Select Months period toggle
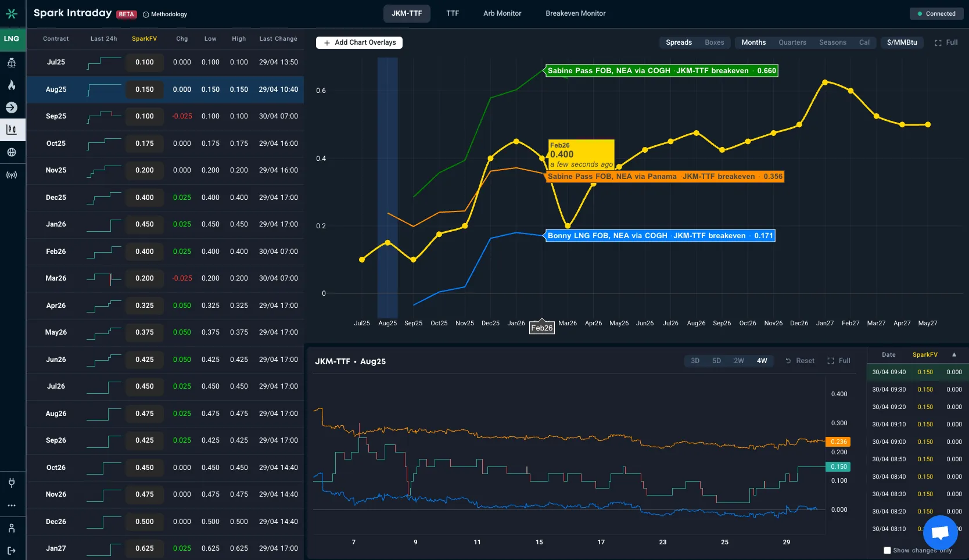Image resolution: width=969 pixels, height=560 pixels. [753, 42]
